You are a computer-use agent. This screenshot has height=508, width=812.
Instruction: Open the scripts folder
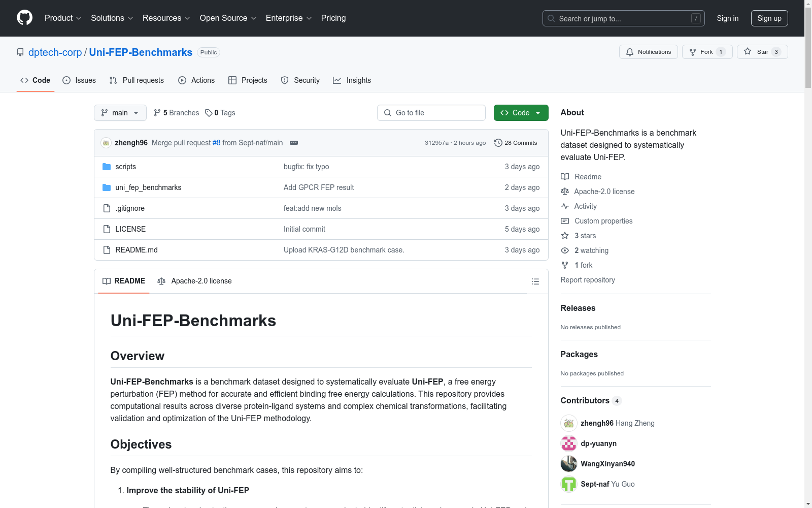(125, 167)
